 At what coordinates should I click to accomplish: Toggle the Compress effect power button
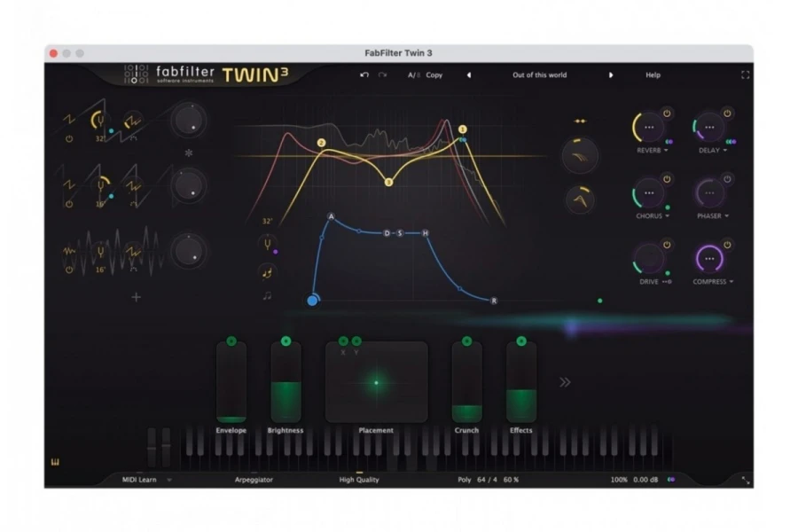tap(727, 245)
